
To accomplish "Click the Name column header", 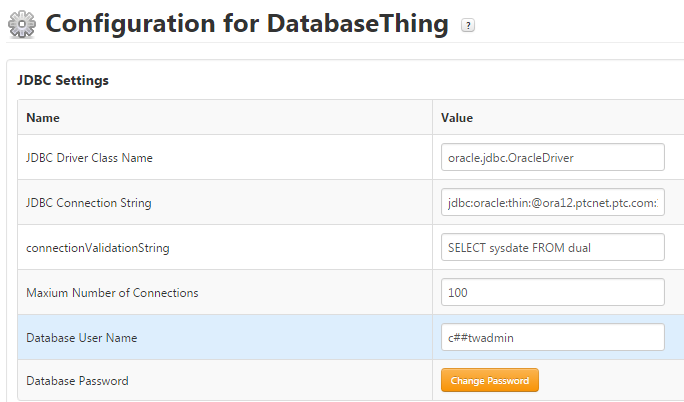I will pyautogui.click(x=43, y=117).
